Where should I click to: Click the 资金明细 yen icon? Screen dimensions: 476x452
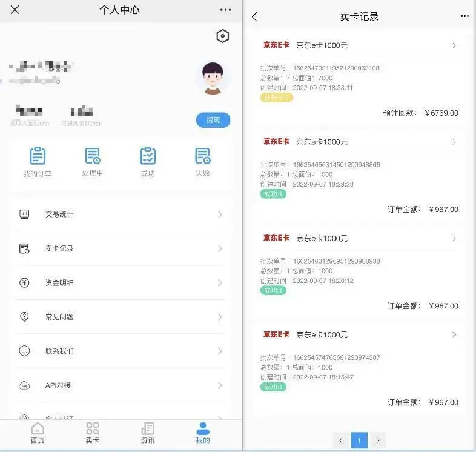pyautogui.click(x=24, y=283)
